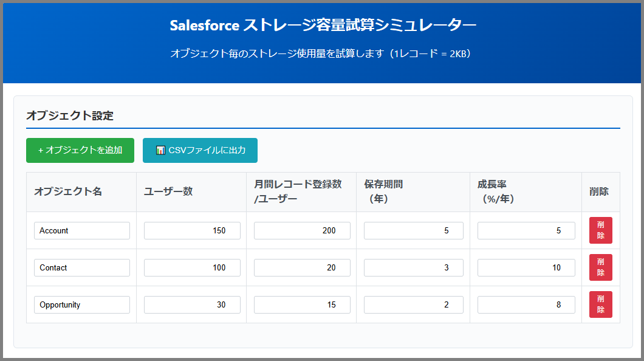Edit the Contact object name field
The width and height of the screenshot is (644, 361).
82,267
